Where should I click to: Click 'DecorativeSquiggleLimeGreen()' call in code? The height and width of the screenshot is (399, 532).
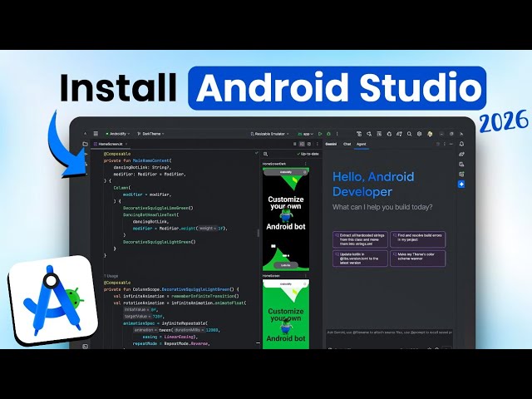(x=158, y=208)
